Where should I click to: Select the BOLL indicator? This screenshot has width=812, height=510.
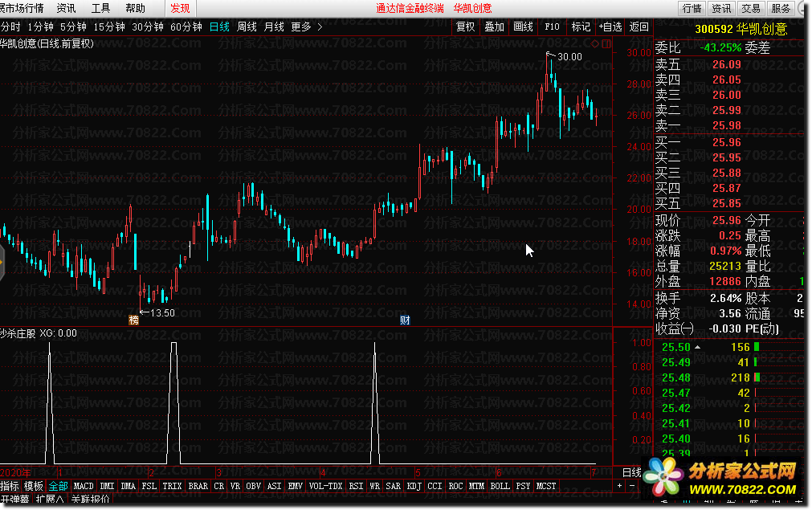500,486
